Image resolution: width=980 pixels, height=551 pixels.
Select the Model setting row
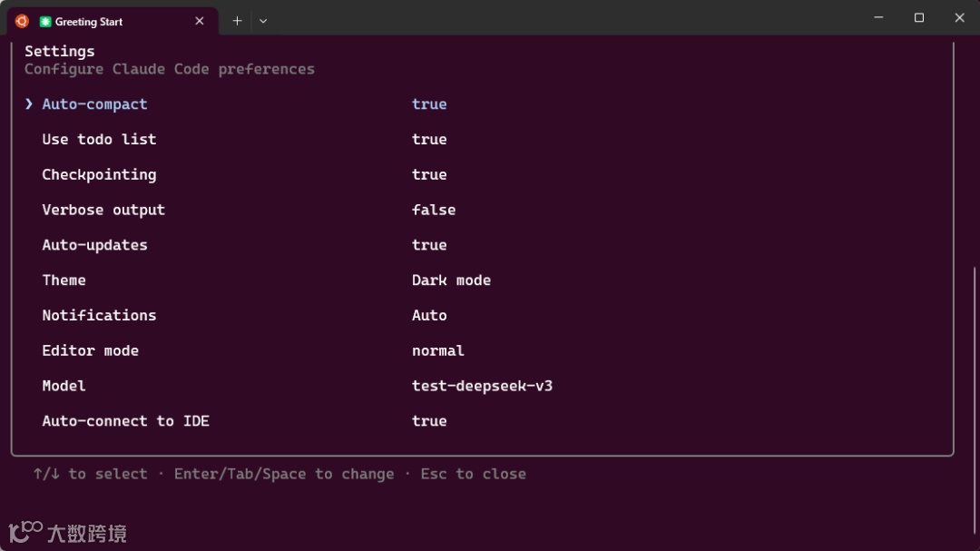pyautogui.click(x=64, y=386)
